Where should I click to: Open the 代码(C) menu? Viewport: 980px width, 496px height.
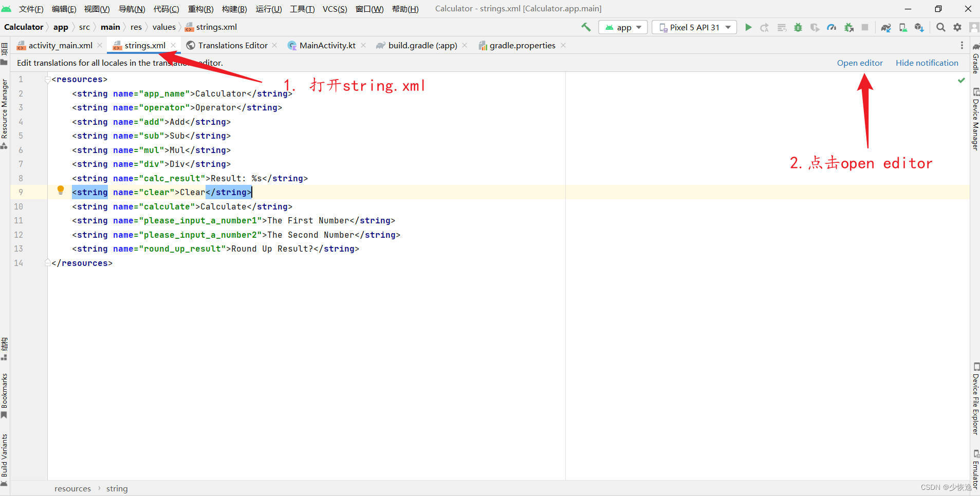point(166,9)
